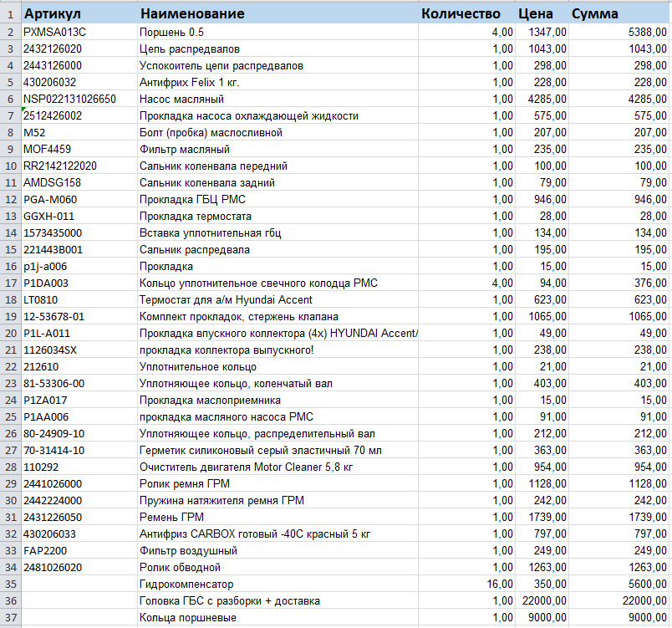672x628 pixels.
Task: Select quantity 16,00 for Гидрокомпенсатор
Action: (466, 585)
